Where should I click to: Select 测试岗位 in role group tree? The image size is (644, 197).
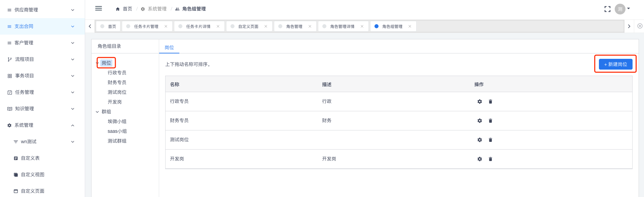(117, 92)
